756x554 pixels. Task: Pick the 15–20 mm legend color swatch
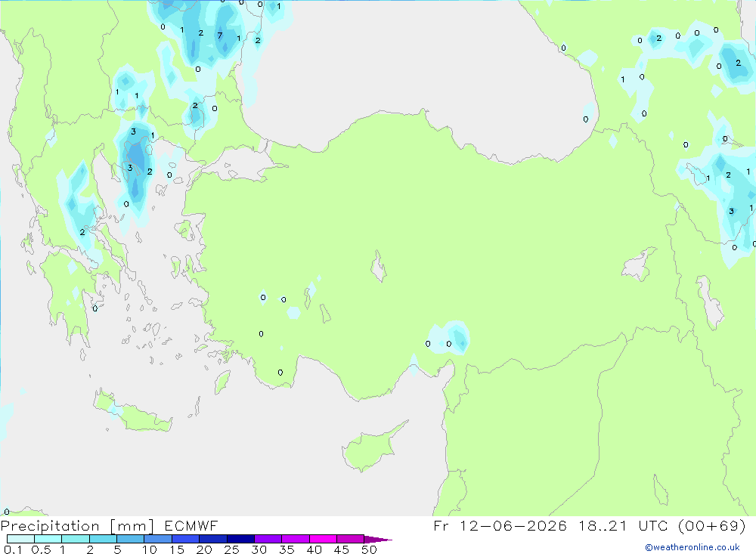186,539
